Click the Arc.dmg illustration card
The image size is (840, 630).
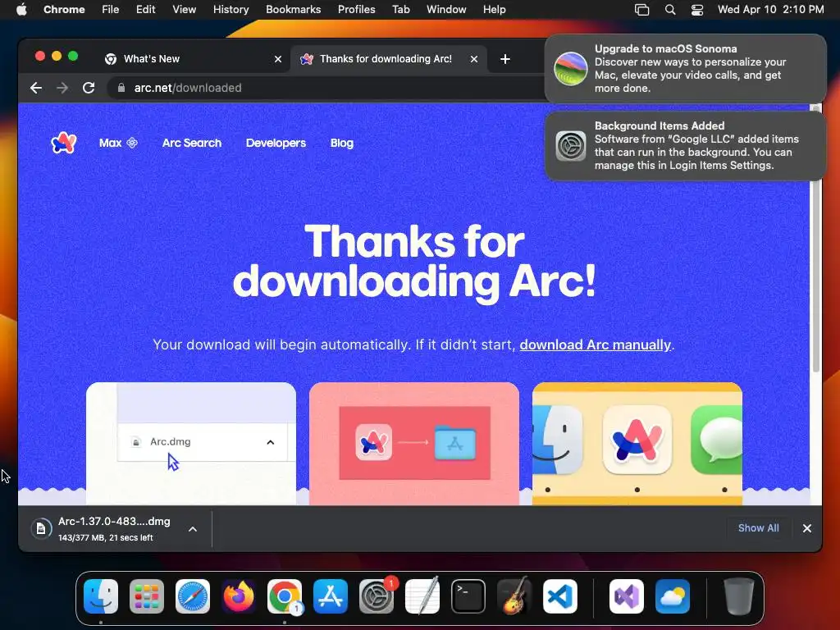(x=190, y=444)
